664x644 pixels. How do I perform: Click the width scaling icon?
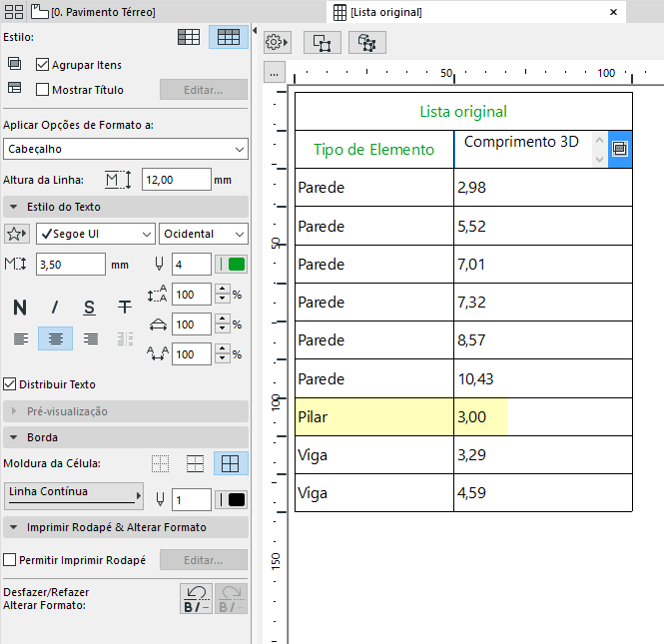(x=158, y=324)
